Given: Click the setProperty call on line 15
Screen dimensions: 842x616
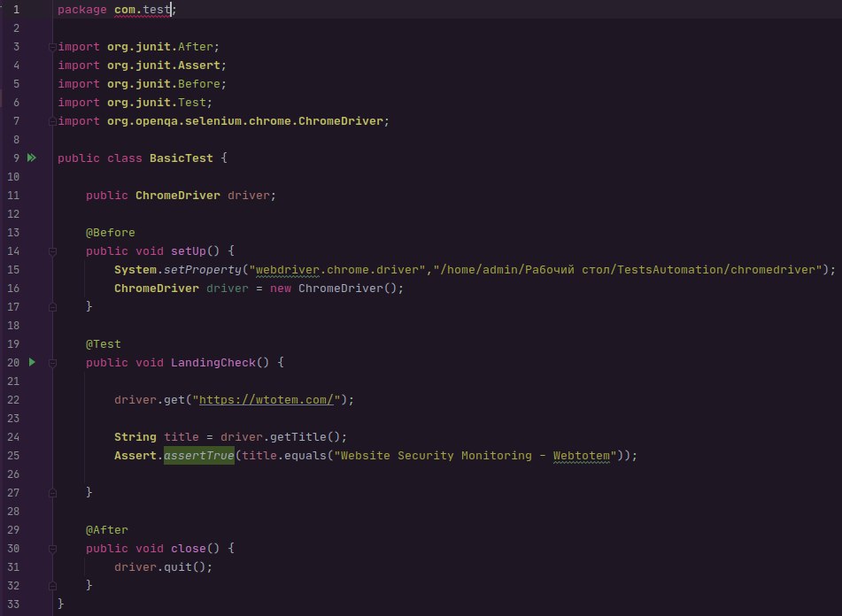Looking at the screenshot, I should coord(203,270).
